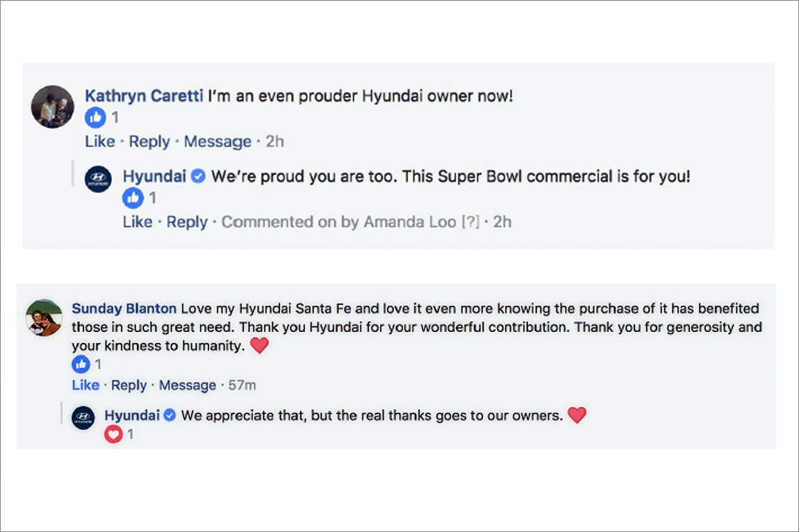Click Kathryn Caretti's profile picture
799x532 pixels.
coord(53,107)
